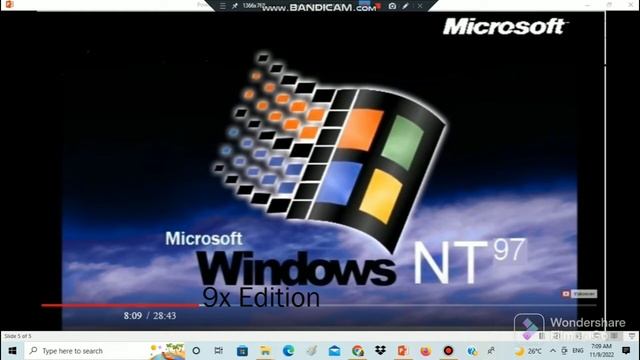Viewport: 640px width, 360px height.
Task: Open Bandicam recorder icon on taskbar
Action: [449, 351]
